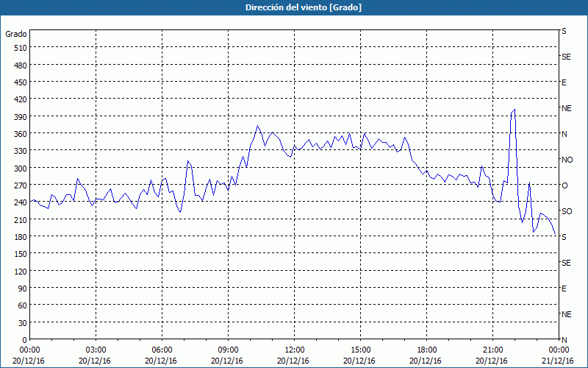Viewport: 588px width, 368px height.
Task: Click the E compass label at 450 level
Action: click(x=564, y=82)
